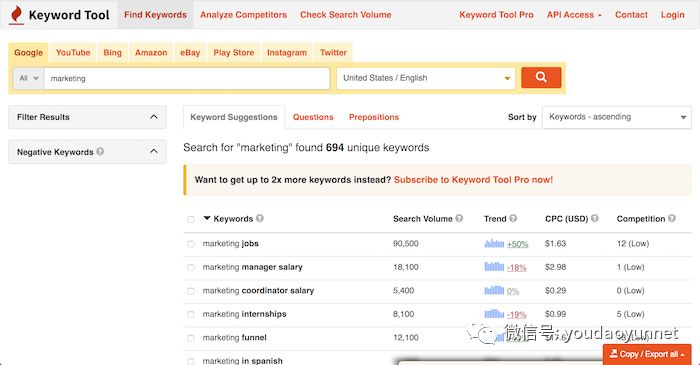Click help icon beside Trend header
This screenshot has height=365, width=700.
click(x=513, y=218)
